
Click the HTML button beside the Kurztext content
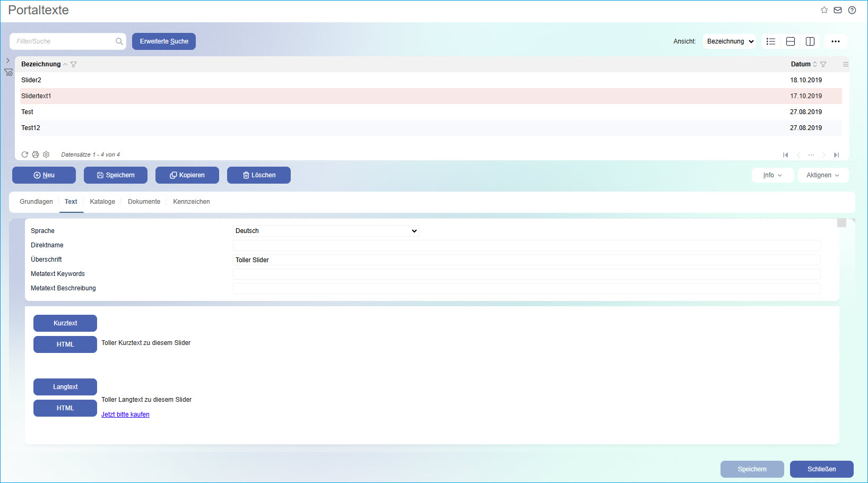click(x=65, y=344)
